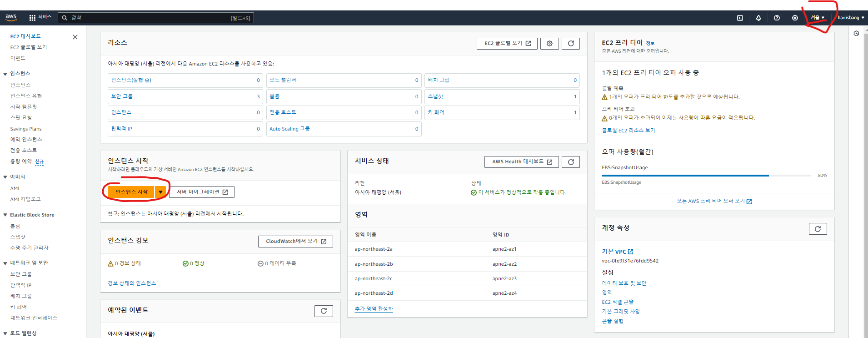The height and width of the screenshot is (338, 868).
Task: Open Launch Templates in sidebar
Action: pos(24,107)
